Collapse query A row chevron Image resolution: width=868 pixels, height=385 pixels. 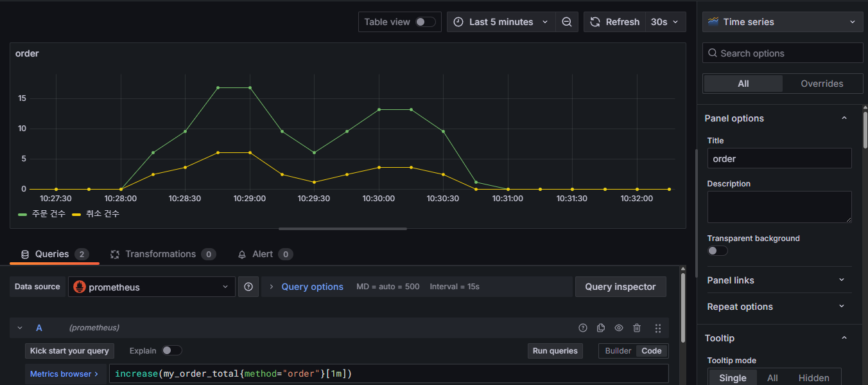pos(20,328)
